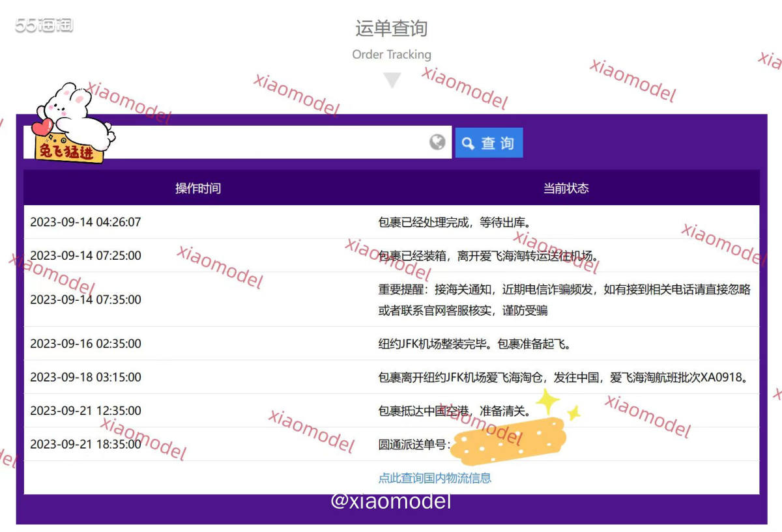
Task: Select the 圆通派送单号 label
Action: pyautogui.click(x=414, y=445)
